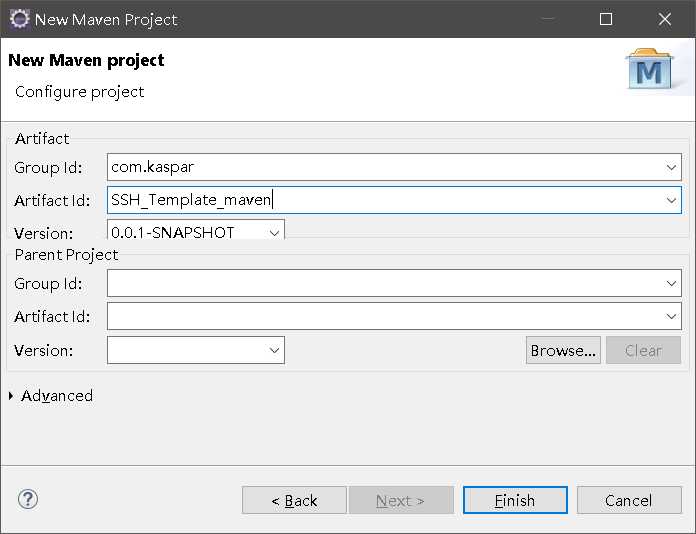Viewport: 696px width, 534px height.
Task: Click Finish to create the project
Action: 515,500
